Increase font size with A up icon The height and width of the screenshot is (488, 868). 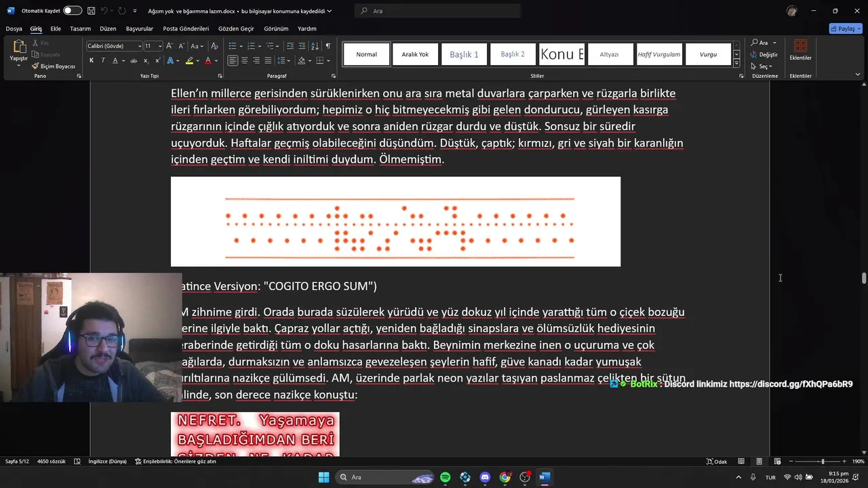pyautogui.click(x=170, y=46)
